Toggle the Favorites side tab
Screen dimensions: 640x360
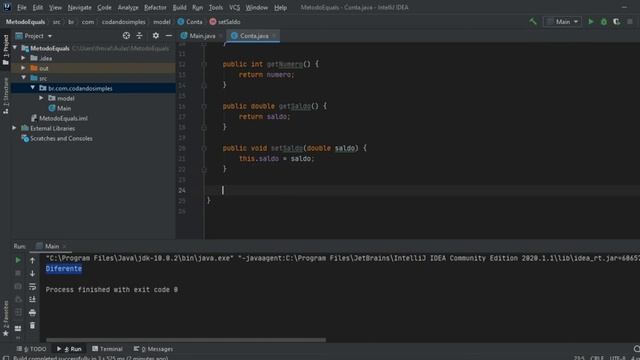[x=5, y=318]
